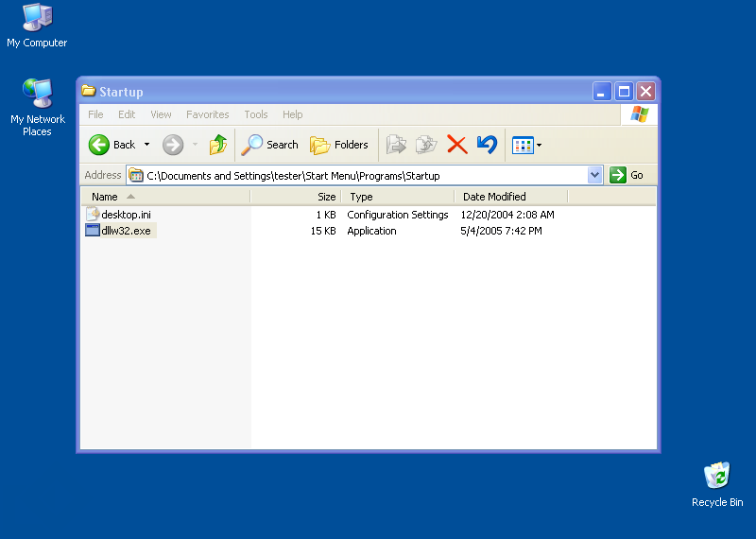The image size is (756, 539).
Task: Maximize the Startup window
Action: (x=624, y=91)
